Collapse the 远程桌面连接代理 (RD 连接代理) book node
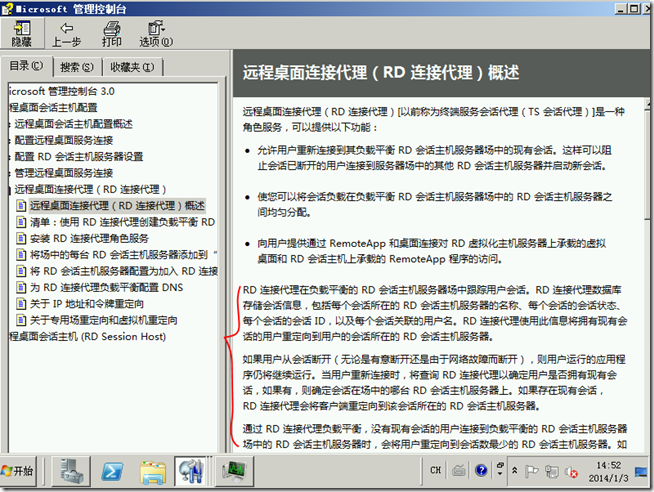Image resolution: width=654 pixels, height=492 pixels. tap(90, 189)
